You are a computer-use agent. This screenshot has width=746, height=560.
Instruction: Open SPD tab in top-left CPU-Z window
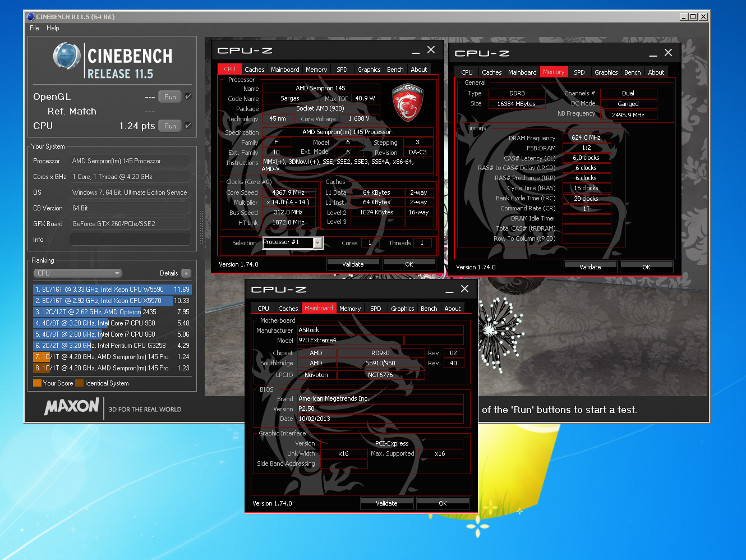[x=342, y=70]
